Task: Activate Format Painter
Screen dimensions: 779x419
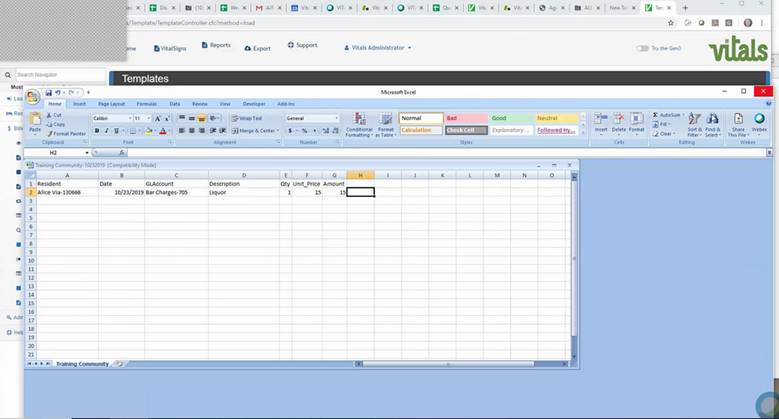Action: coord(66,134)
